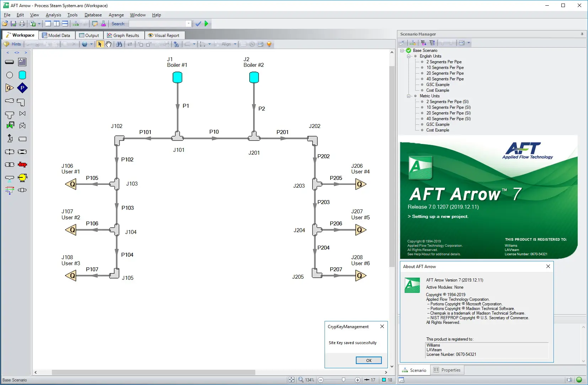Run the model with green play arrow
588x385 pixels.
[x=206, y=24]
